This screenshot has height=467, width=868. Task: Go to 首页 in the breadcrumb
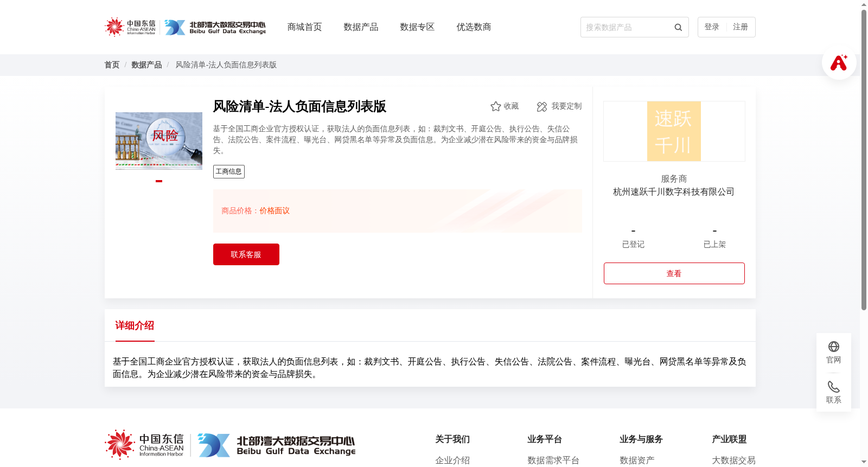click(112, 65)
